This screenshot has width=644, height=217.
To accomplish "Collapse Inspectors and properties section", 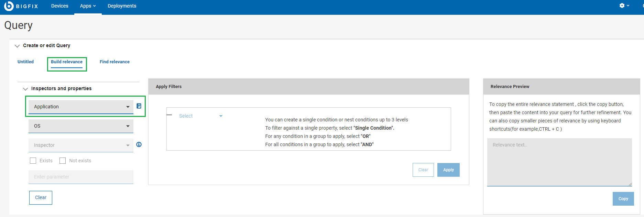I will [25, 89].
